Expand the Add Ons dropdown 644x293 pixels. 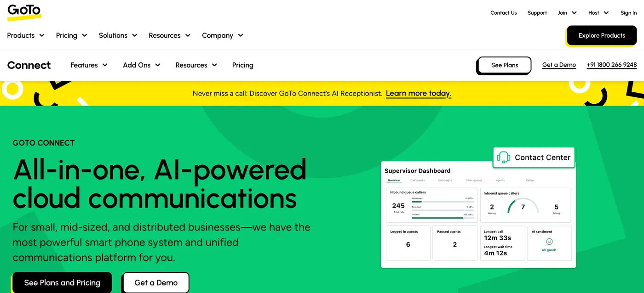(142, 65)
